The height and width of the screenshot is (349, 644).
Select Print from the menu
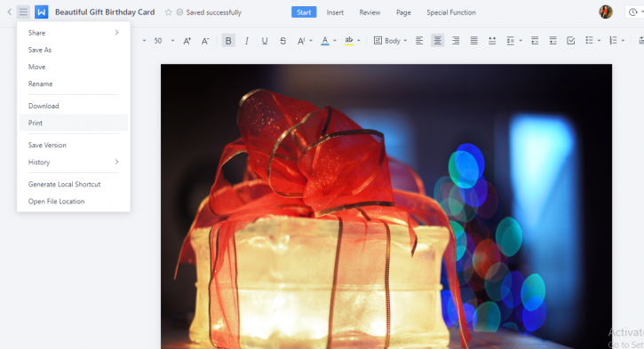click(x=74, y=123)
